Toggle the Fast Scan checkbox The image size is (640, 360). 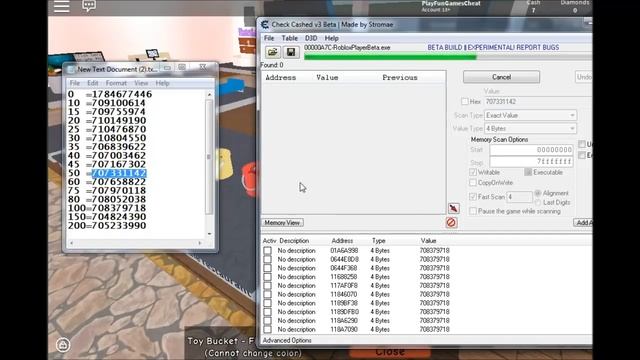coord(473,197)
